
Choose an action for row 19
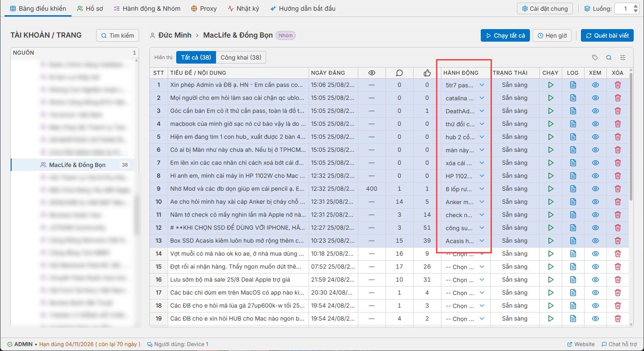point(465,319)
